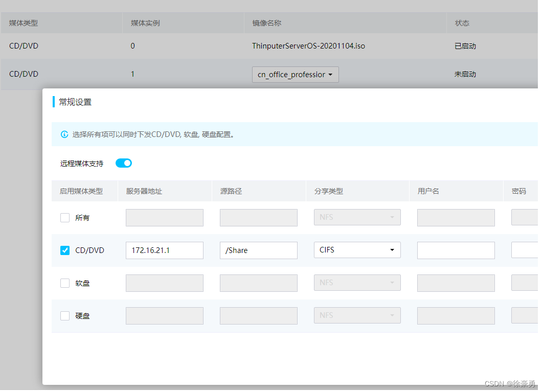The width and height of the screenshot is (543, 392).
Task: Open the NFS dropdown in 软盘 row
Action: 357,283
